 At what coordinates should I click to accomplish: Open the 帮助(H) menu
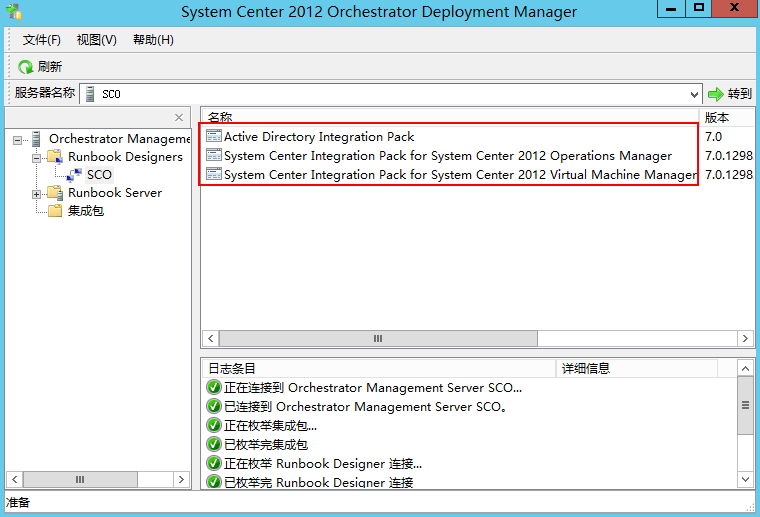click(153, 40)
